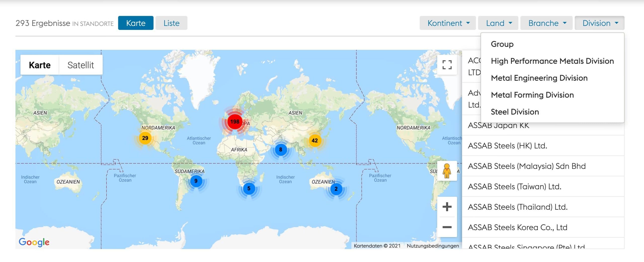Choose Metal Engineering Division option
644x262 pixels.
tap(552, 78)
